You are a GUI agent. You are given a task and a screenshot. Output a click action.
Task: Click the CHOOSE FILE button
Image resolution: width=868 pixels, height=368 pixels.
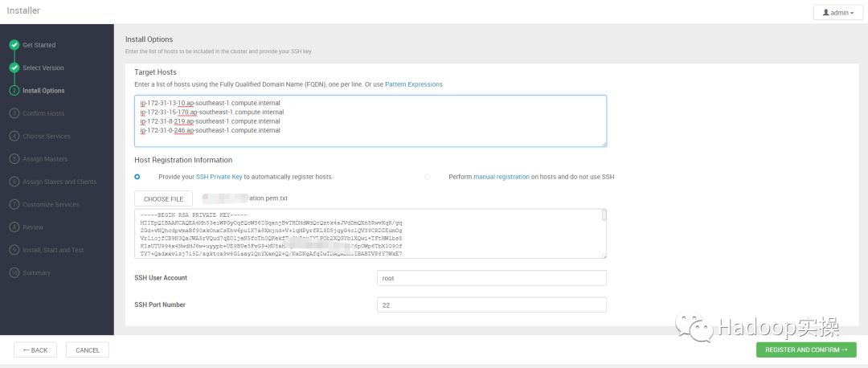click(163, 198)
